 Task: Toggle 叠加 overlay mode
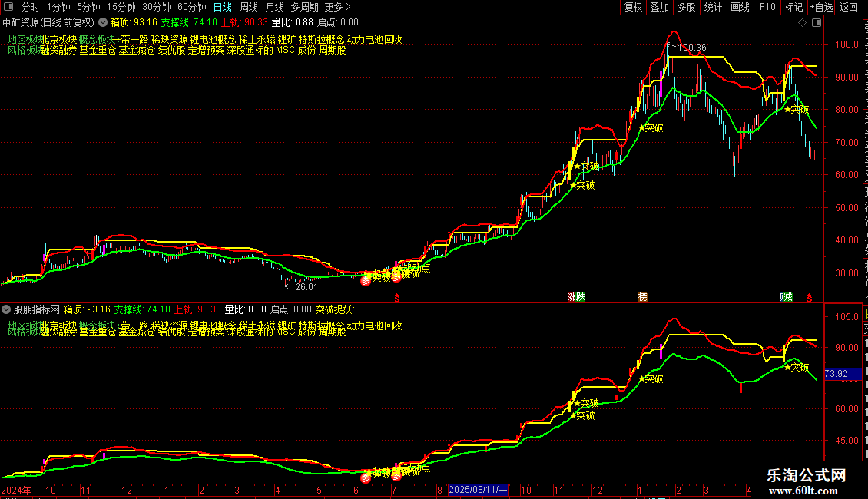[659, 7]
